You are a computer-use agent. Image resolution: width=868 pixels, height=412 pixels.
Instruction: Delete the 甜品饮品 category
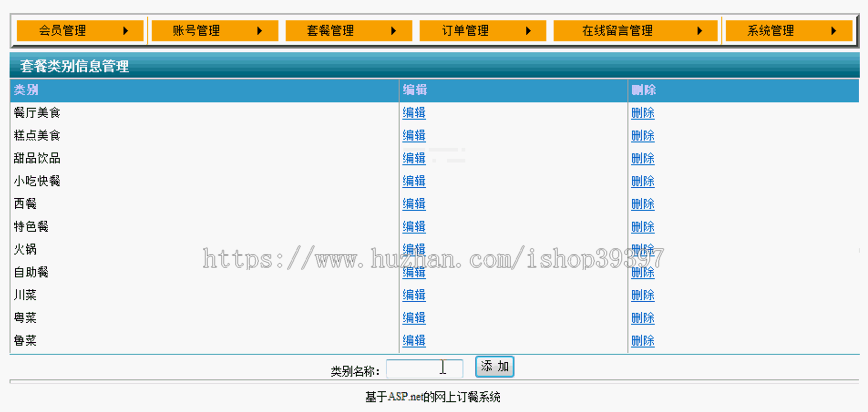pos(643,159)
